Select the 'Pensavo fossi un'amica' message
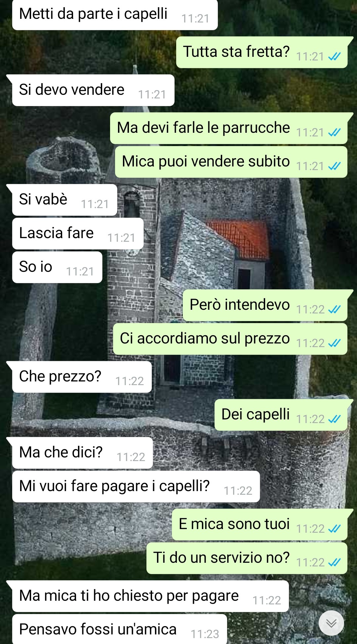This screenshot has height=644, width=357. pyautogui.click(x=119, y=629)
